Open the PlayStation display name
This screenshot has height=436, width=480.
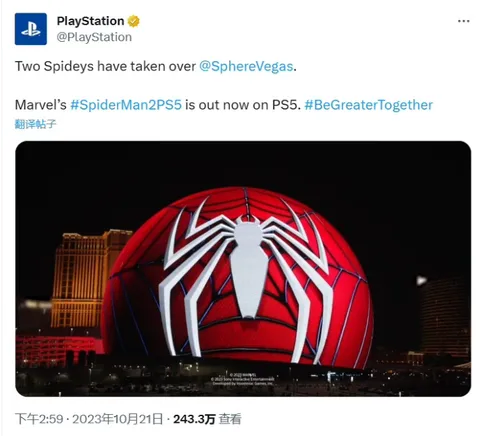point(90,21)
